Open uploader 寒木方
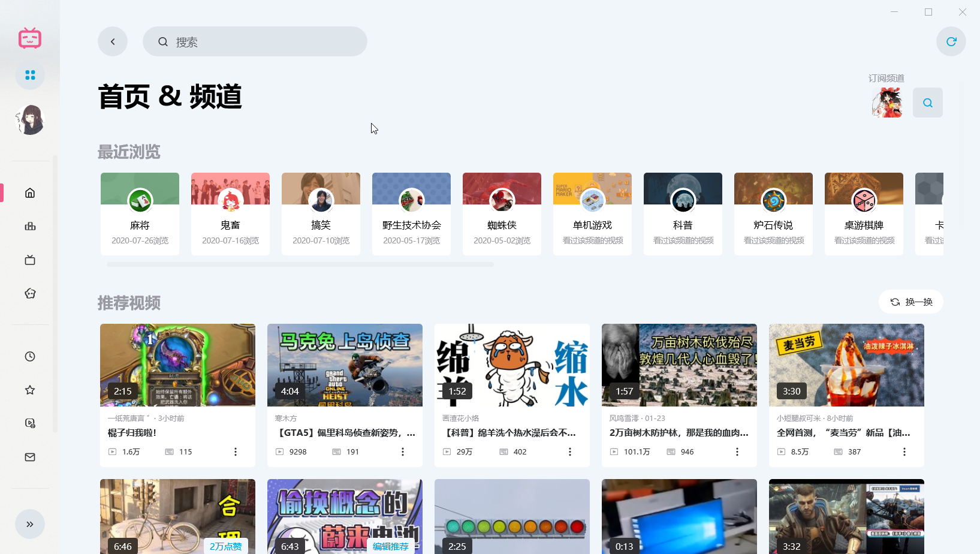The height and width of the screenshot is (554, 980). click(286, 418)
